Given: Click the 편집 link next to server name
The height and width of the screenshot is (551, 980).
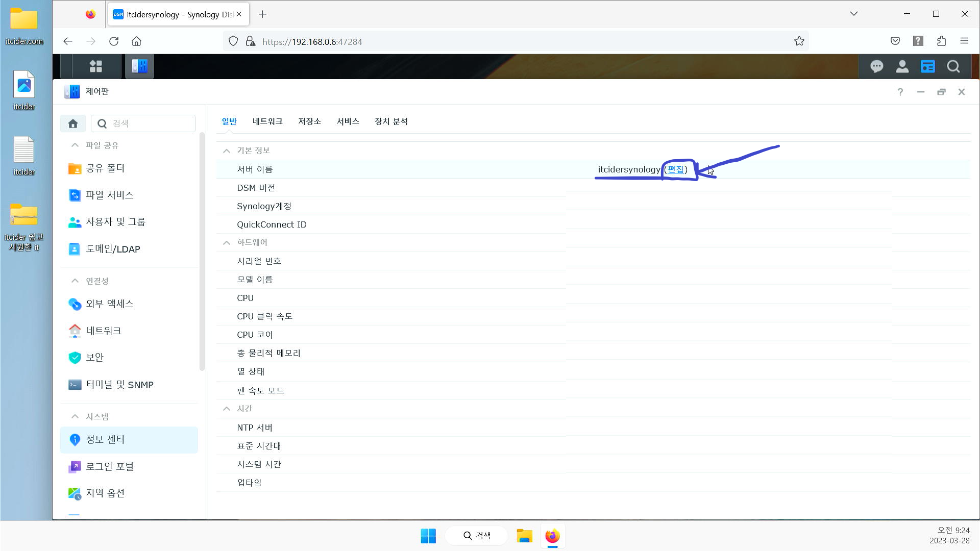Looking at the screenshot, I should pos(675,169).
